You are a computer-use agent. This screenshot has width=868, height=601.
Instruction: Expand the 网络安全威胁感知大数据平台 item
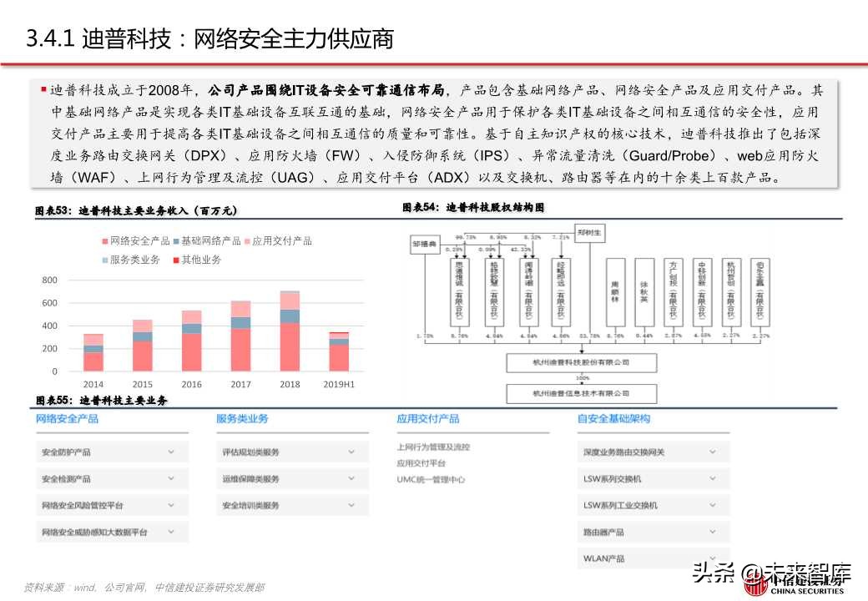(x=113, y=531)
